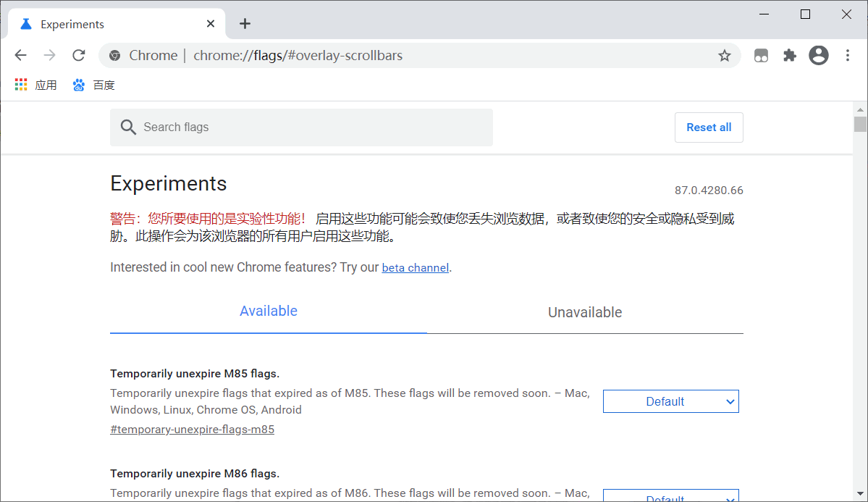Bookmark this page with the star icon
868x502 pixels.
[x=724, y=55]
